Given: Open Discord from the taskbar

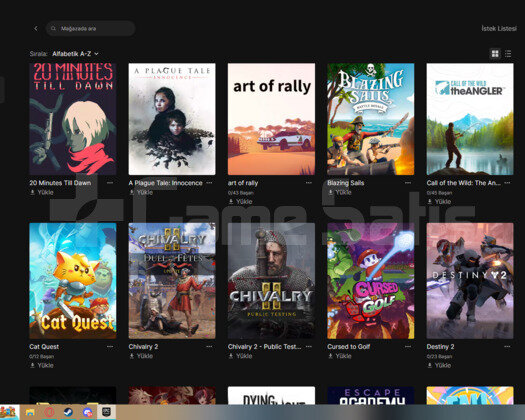Looking at the screenshot, I should [88, 412].
